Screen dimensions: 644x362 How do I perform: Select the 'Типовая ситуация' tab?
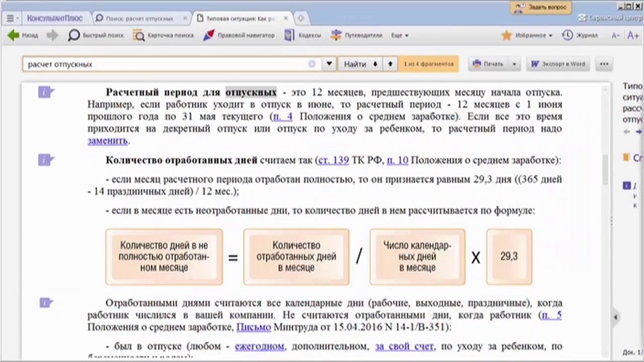click(240, 18)
